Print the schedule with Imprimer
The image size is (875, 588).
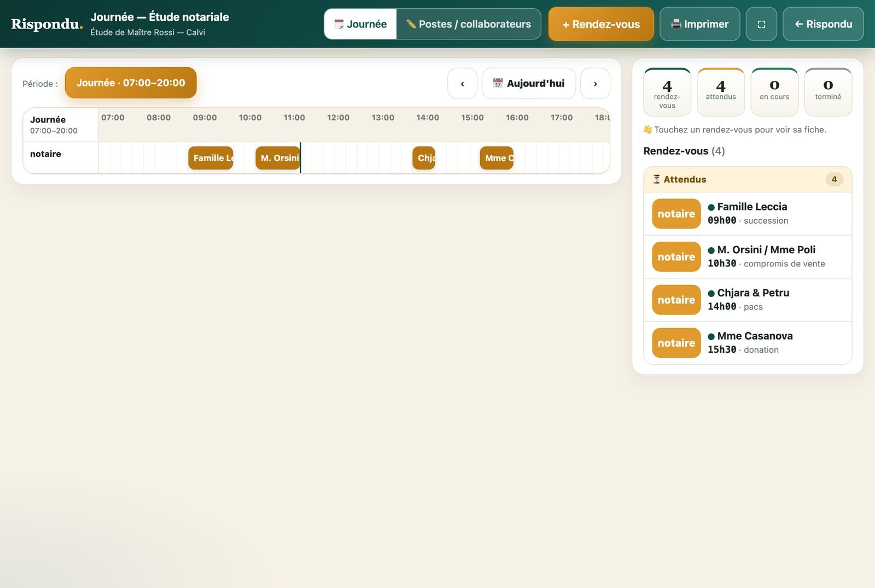coord(699,24)
